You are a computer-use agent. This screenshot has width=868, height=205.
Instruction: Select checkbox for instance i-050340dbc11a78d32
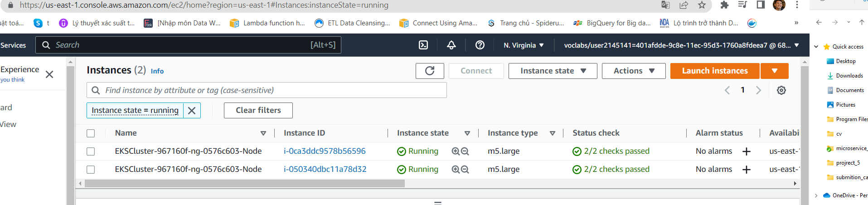[91, 170]
